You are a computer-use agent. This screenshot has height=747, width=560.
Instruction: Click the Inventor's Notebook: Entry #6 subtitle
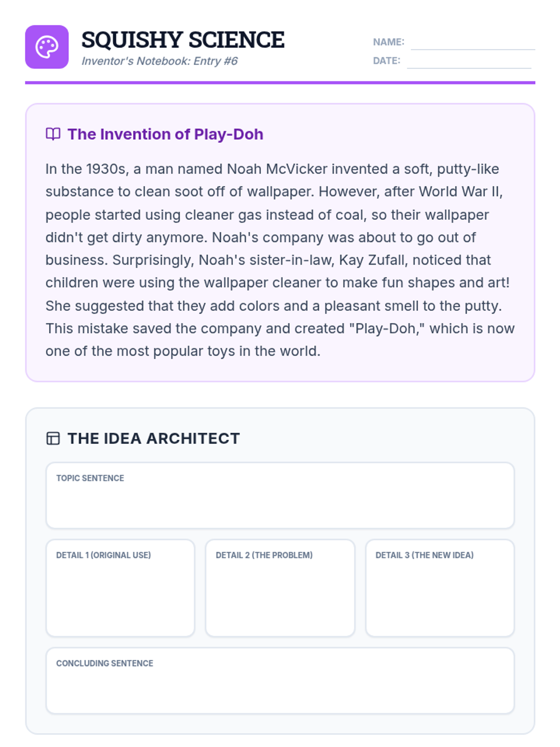tap(160, 61)
